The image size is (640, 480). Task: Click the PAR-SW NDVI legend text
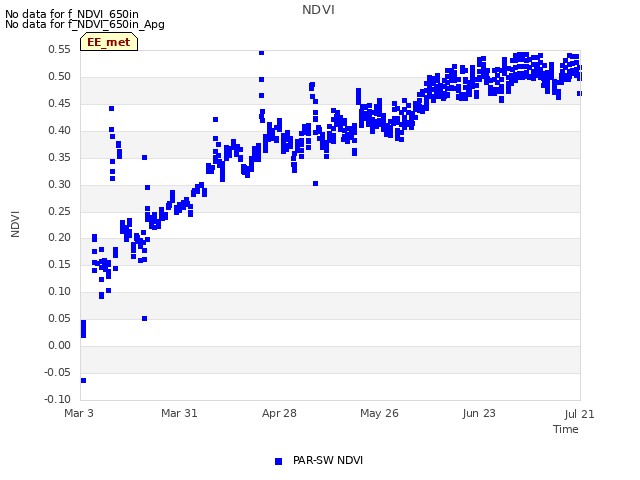coord(328,460)
